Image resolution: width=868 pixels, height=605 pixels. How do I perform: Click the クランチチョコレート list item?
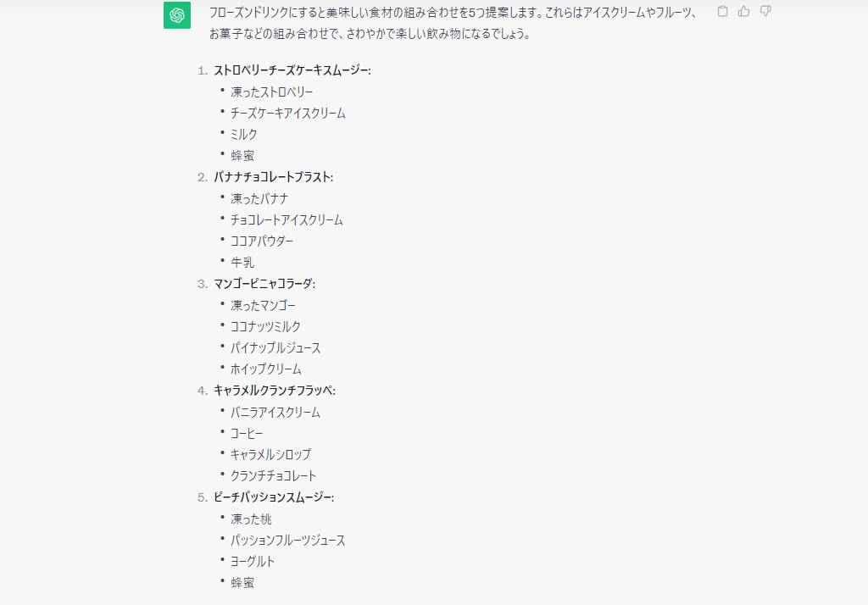(273, 476)
